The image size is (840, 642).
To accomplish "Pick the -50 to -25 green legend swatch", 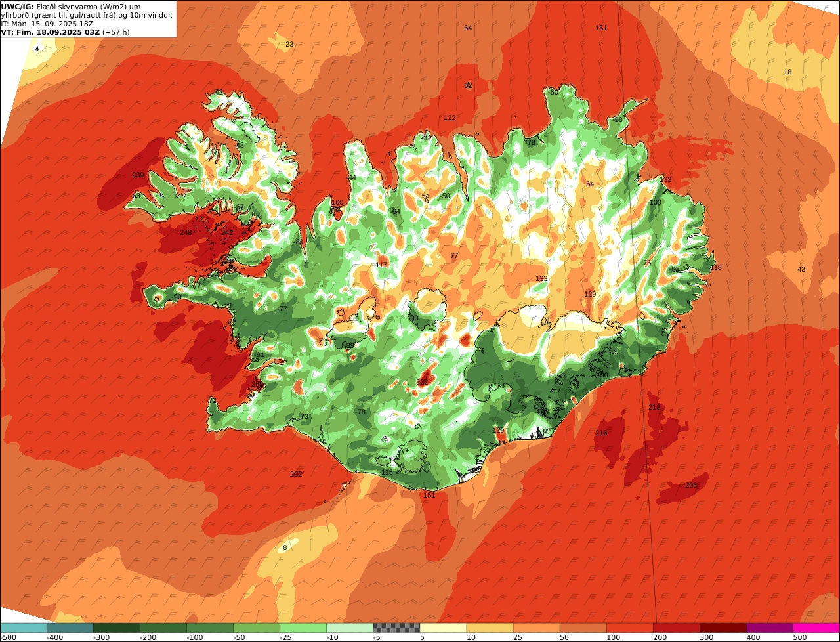I will pyautogui.click(x=257, y=628).
